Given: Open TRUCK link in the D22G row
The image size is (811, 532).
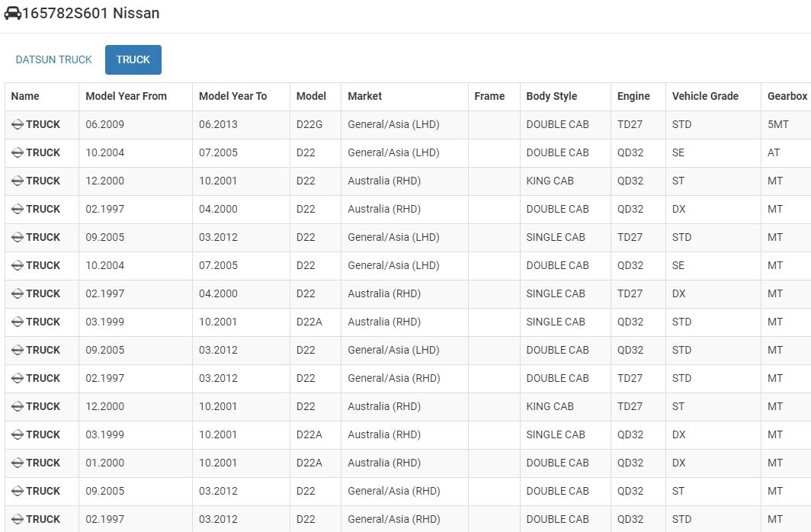Looking at the screenshot, I should [x=43, y=124].
